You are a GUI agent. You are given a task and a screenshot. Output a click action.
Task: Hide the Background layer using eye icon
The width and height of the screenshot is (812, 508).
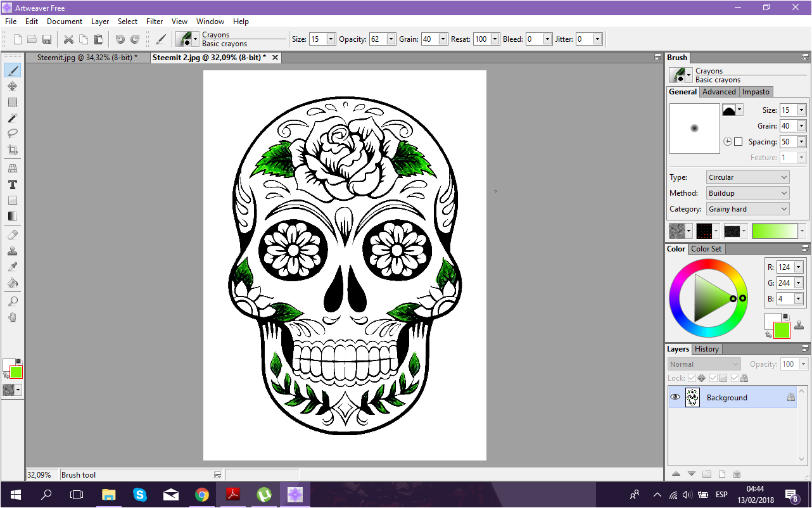(675, 397)
